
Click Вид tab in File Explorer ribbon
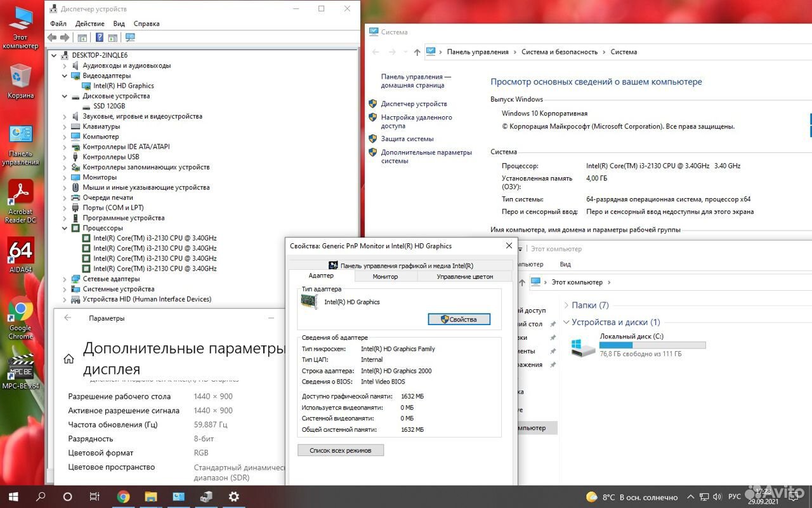click(565, 264)
